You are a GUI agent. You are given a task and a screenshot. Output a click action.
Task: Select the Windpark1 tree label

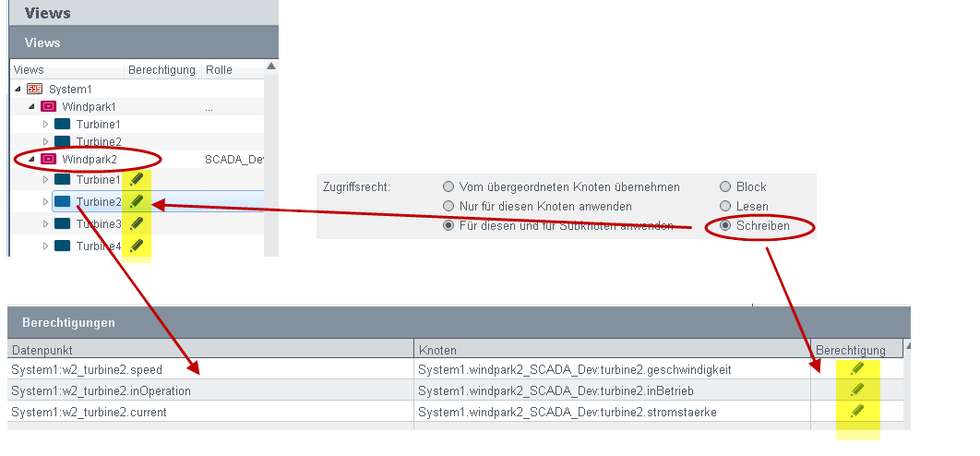point(90,106)
